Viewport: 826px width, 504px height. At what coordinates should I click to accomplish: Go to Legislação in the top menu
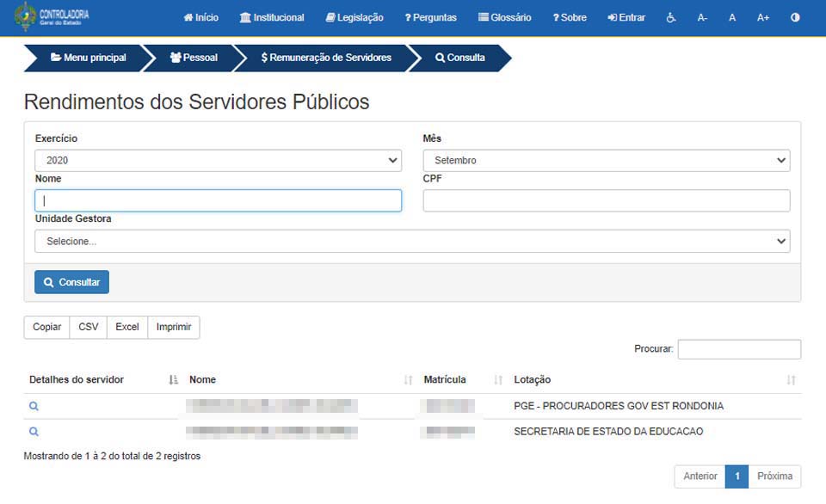tap(354, 17)
